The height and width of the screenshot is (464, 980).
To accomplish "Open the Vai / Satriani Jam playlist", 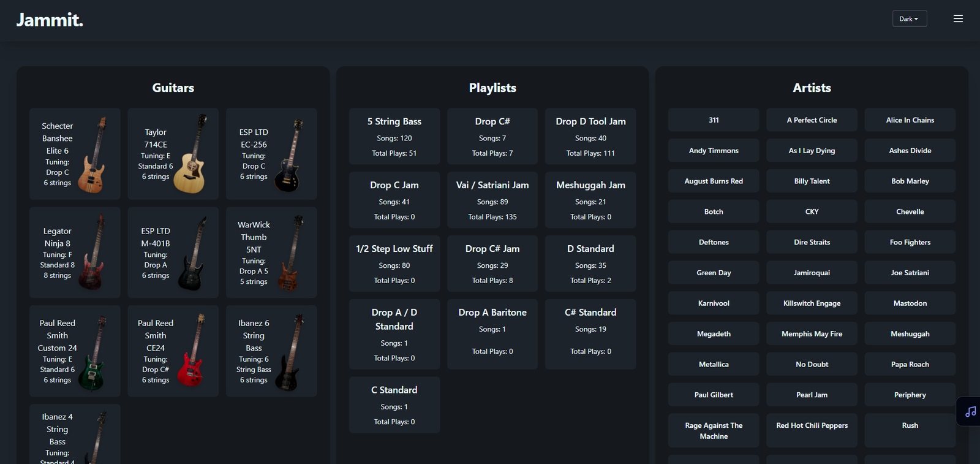I will (492, 200).
